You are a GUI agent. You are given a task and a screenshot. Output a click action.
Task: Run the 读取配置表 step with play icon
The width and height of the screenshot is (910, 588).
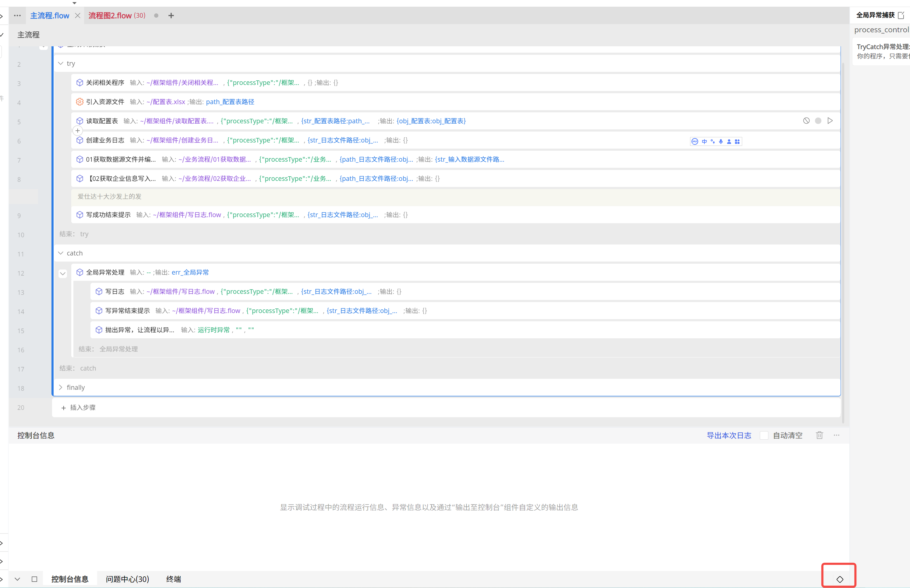click(x=830, y=121)
